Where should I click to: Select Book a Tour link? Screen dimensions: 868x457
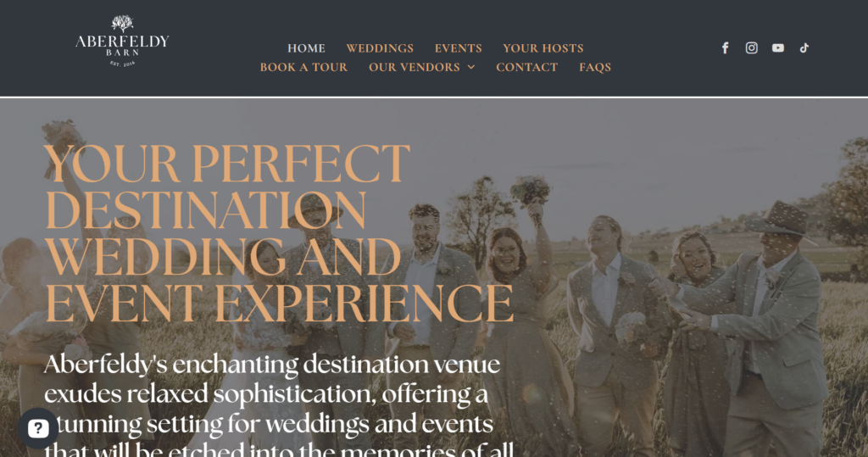click(x=304, y=67)
